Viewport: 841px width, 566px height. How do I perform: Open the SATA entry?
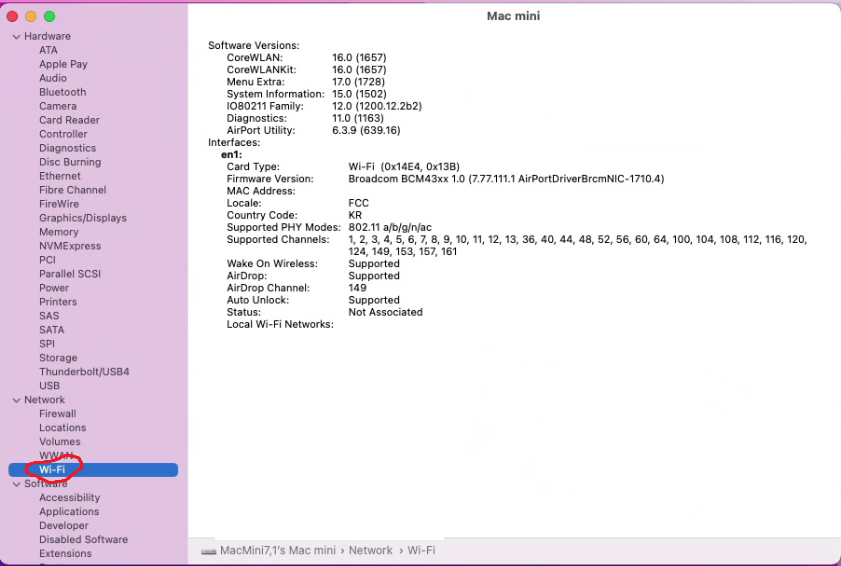51,329
